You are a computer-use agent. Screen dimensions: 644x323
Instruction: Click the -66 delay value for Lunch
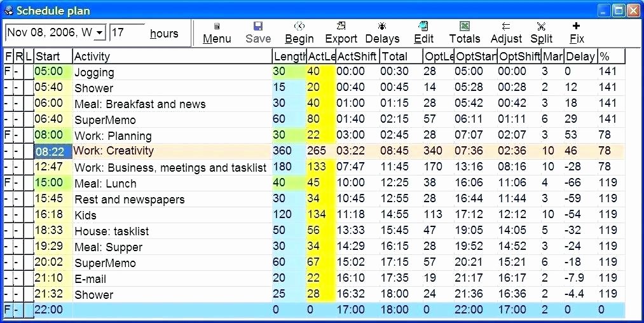pyautogui.click(x=581, y=182)
